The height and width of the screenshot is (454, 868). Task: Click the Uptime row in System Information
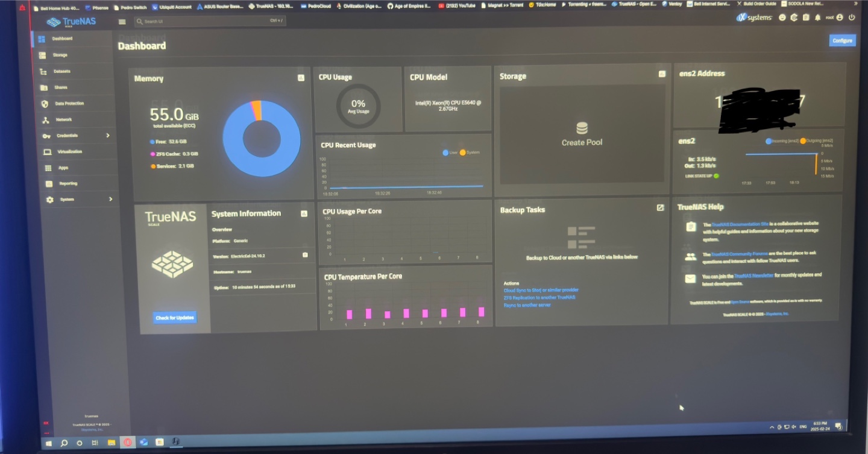click(263, 287)
